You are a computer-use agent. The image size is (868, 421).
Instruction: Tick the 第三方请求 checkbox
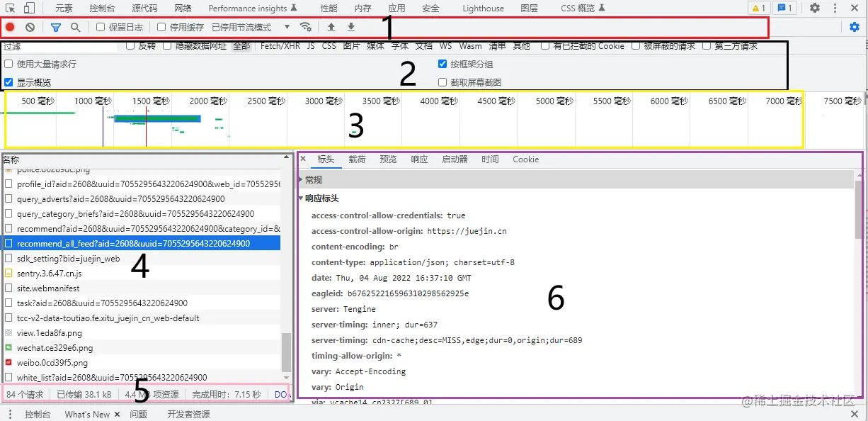(707, 46)
